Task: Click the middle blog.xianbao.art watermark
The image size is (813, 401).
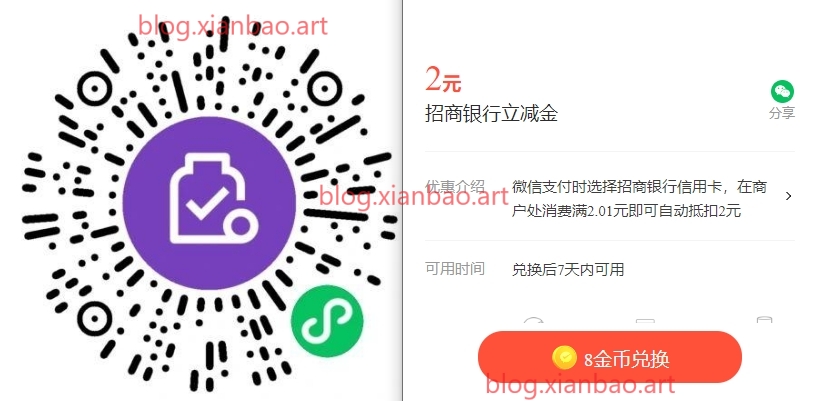Action: pos(413,196)
